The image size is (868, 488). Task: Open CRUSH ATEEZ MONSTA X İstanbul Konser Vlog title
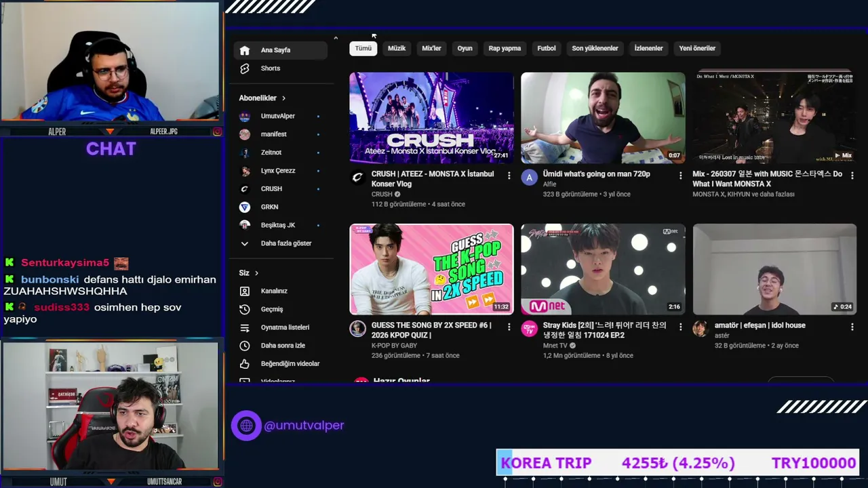tap(433, 179)
